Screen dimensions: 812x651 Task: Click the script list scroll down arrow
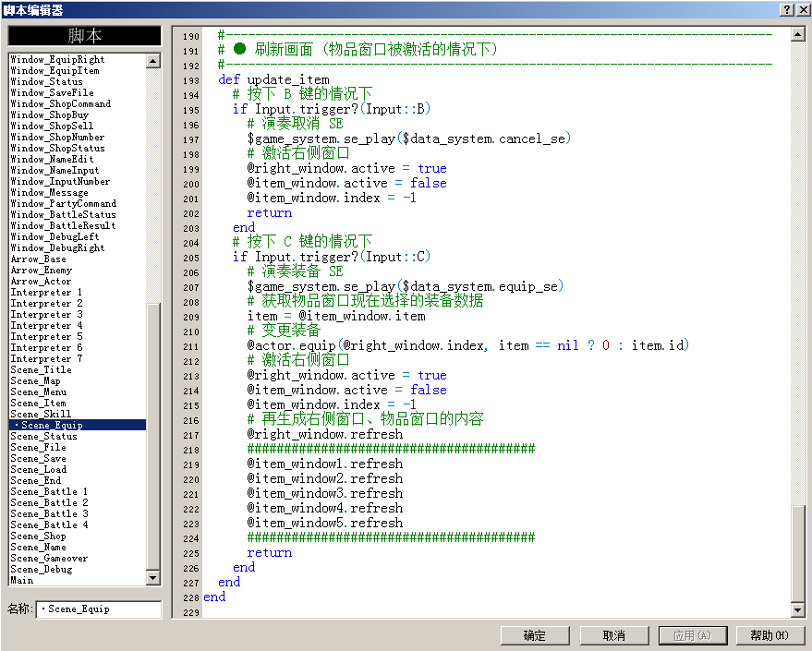click(x=153, y=577)
